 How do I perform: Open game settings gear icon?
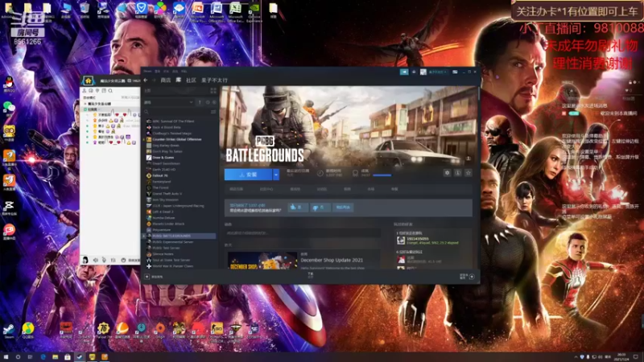pos(448,173)
